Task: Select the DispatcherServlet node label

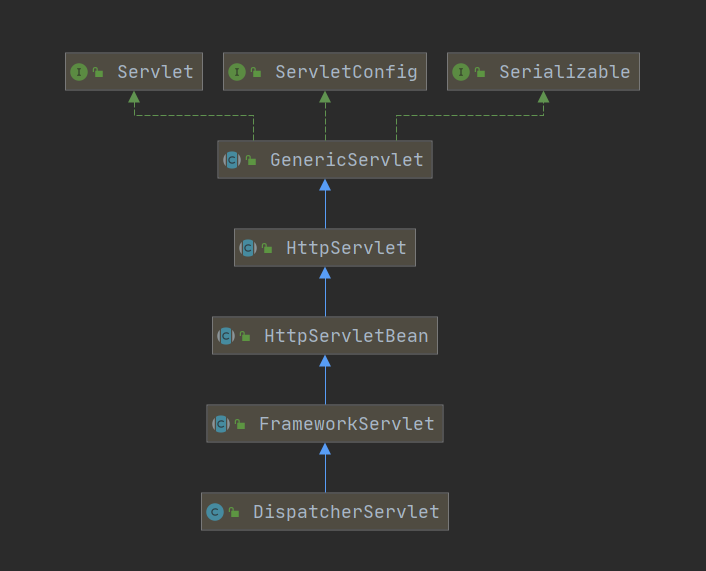Action: (346, 512)
